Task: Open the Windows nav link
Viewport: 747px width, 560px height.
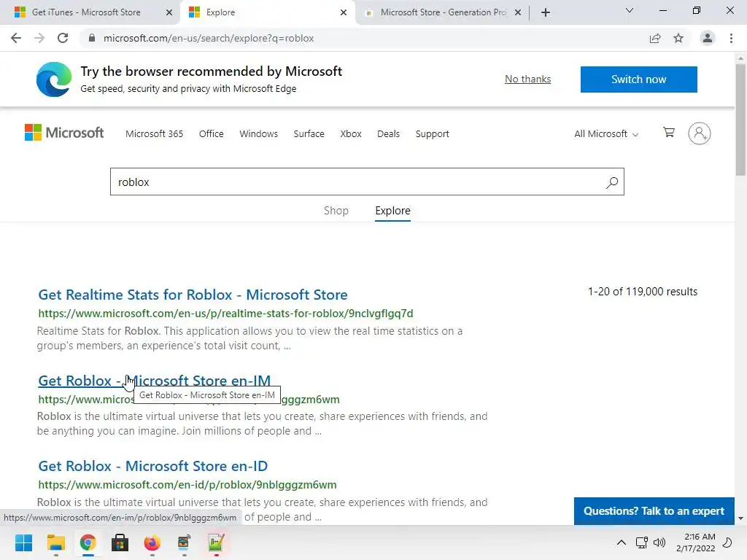Action: click(x=258, y=134)
